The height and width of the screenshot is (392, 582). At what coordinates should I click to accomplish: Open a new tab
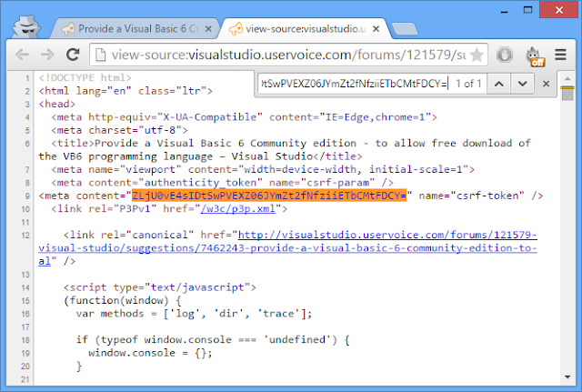click(x=405, y=29)
